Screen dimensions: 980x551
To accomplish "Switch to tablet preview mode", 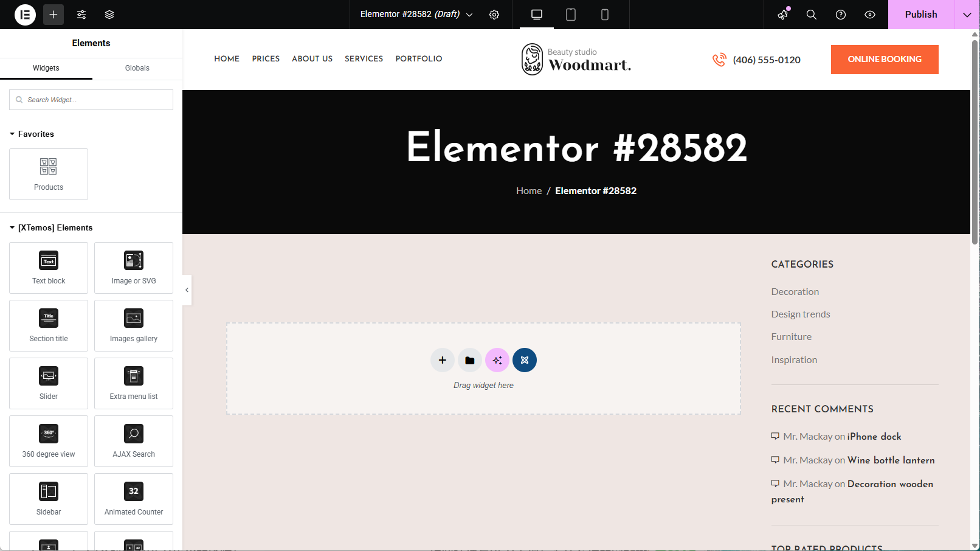I will click(570, 14).
